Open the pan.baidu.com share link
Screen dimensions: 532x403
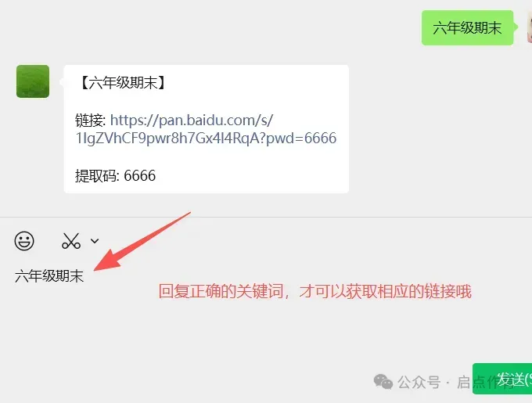tap(207, 129)
